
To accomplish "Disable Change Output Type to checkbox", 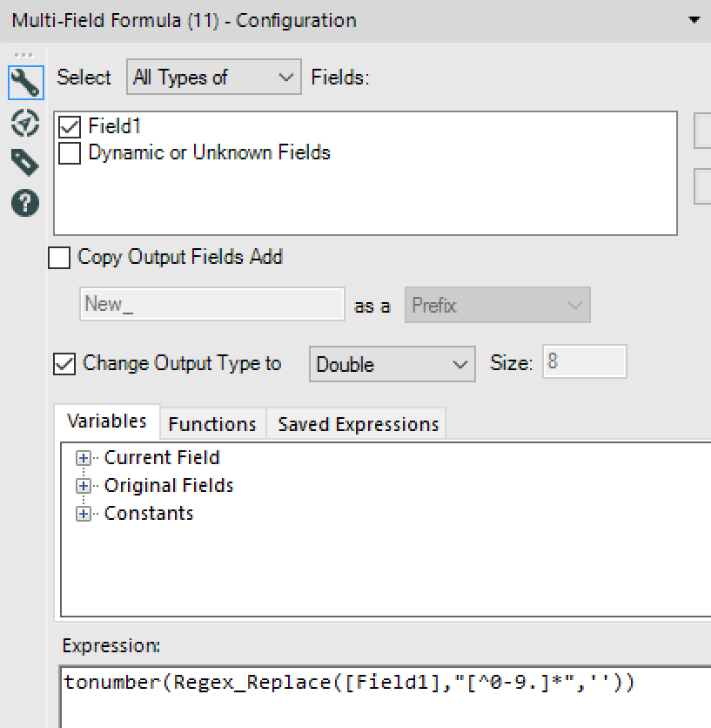I will coord(64,364).
